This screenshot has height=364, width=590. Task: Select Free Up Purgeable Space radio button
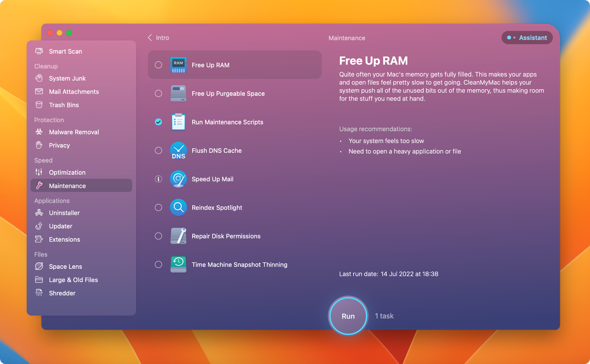pyautogui.click(x=158, y=94)
